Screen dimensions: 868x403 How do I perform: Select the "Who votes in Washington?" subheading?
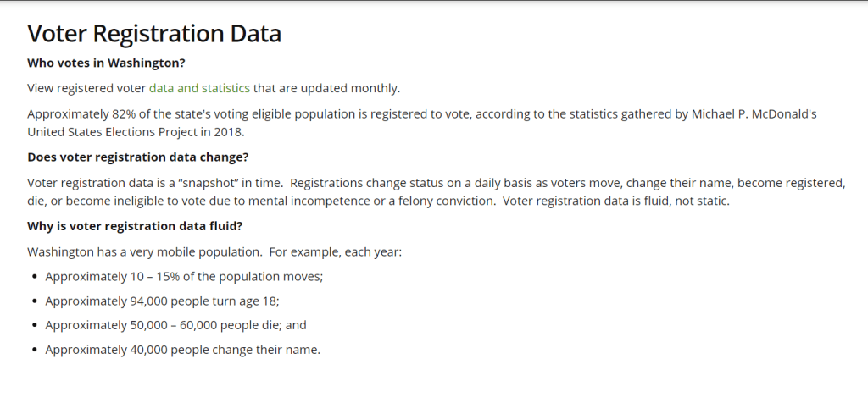pyautogui.click(x=106, y=63)
